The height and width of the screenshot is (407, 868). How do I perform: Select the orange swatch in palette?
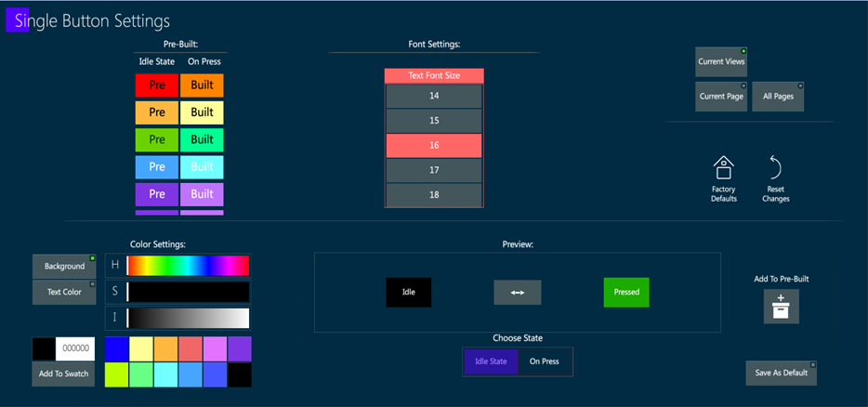pos(166,348)
